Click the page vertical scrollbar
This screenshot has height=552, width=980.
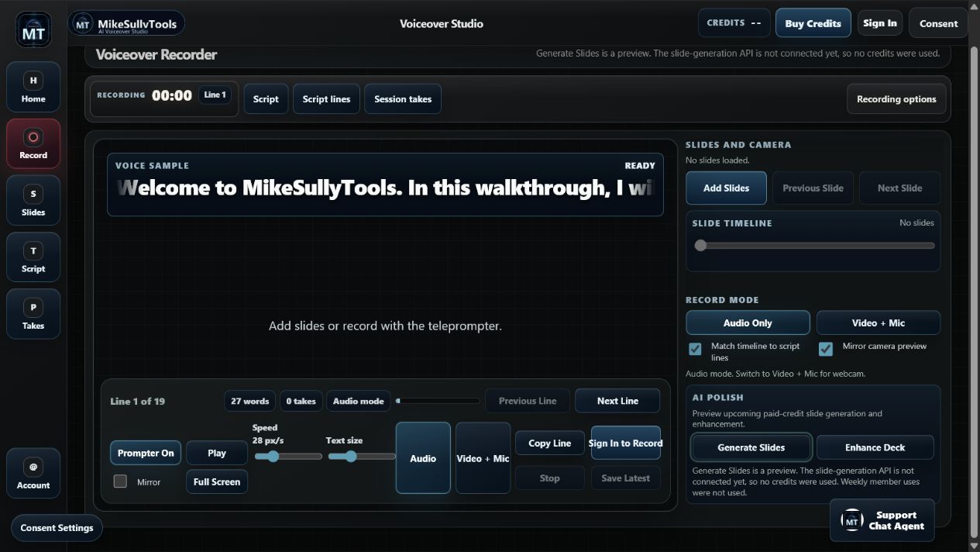(x=974, y=293)
